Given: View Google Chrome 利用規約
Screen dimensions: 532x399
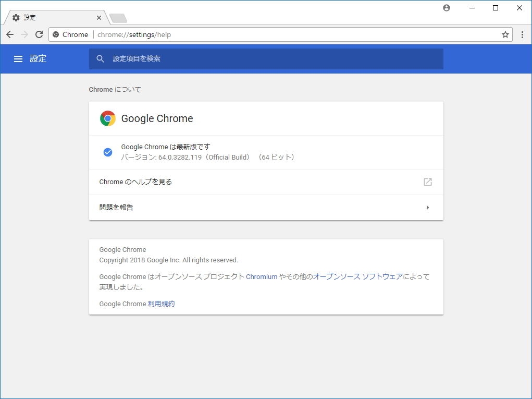Looking at the screenshot, I should pos(162,304).
